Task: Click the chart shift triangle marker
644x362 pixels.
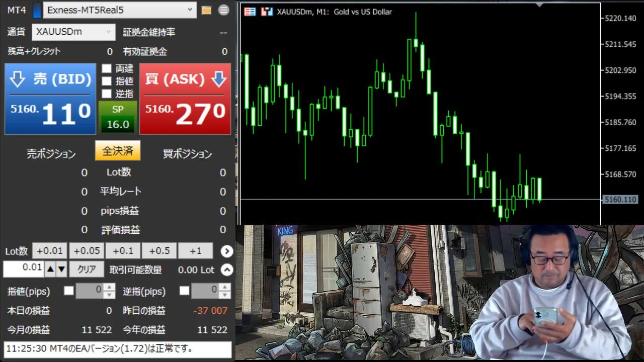Action: point(540,5)
